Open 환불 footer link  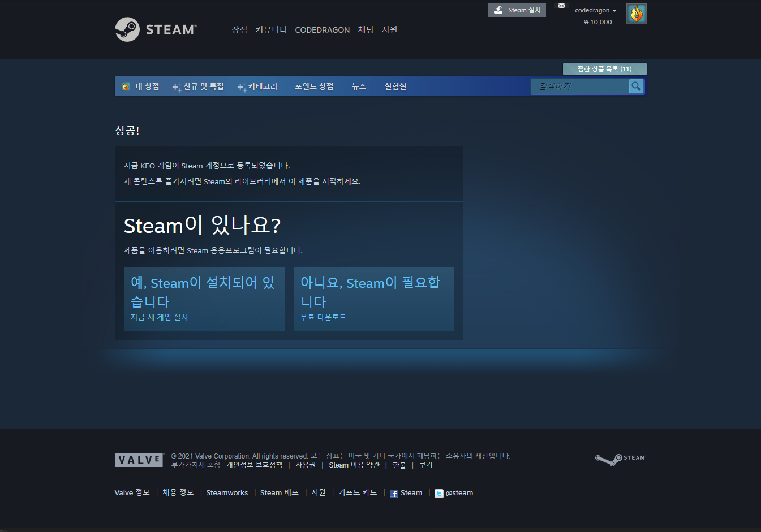tap(399, 465)
